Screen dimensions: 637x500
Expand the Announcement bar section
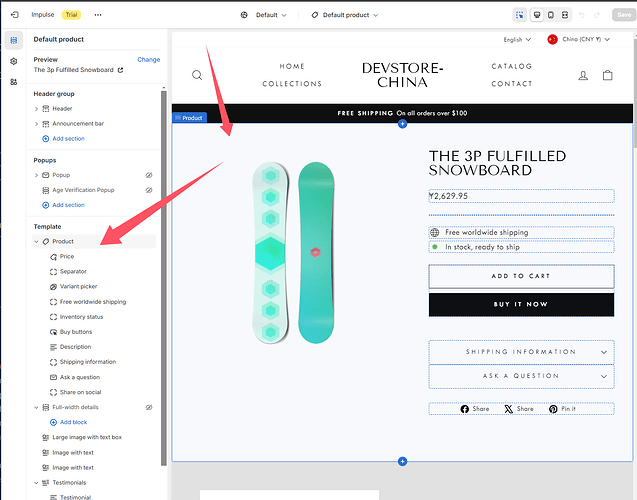pos(36,124)
